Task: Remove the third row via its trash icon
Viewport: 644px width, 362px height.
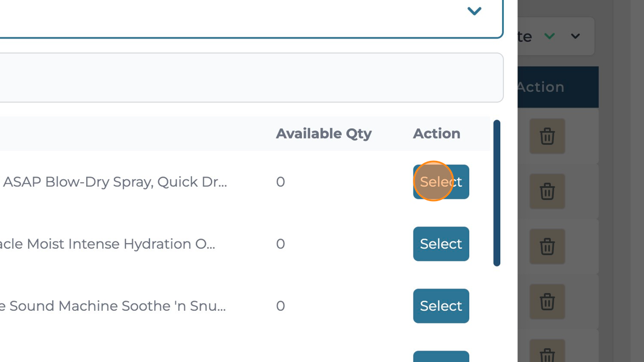Action: [547, 247]
